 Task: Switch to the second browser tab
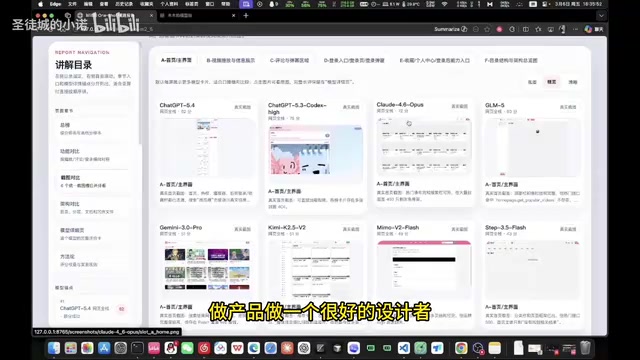(x=198, y=16)
